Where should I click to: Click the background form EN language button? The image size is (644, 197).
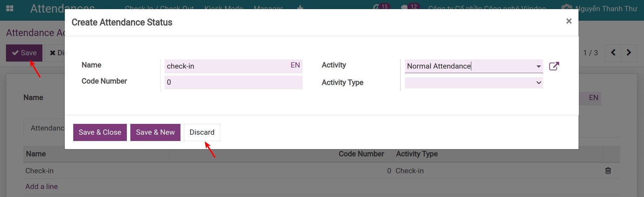click(x=593, y=98)
